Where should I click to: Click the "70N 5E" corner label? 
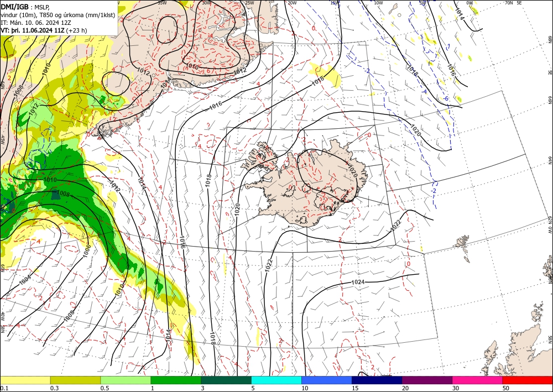pos(513,2)
